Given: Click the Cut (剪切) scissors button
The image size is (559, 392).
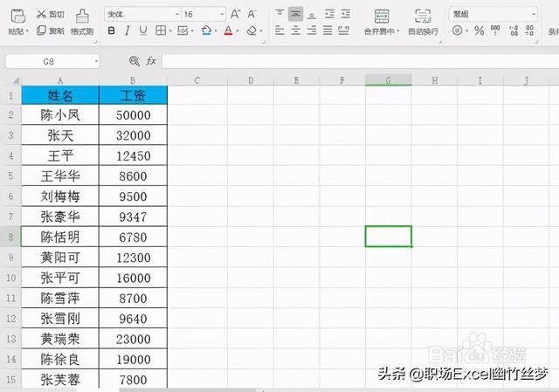Looking at the screenshot, I should click(x=51, y=14).
